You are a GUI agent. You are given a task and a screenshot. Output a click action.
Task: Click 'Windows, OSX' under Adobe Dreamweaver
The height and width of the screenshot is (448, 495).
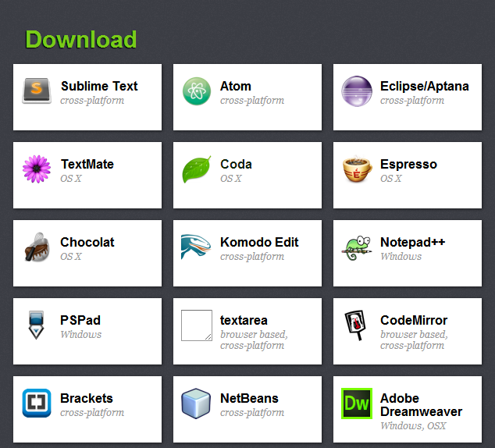pyautogui.click(x=413, y=426)
